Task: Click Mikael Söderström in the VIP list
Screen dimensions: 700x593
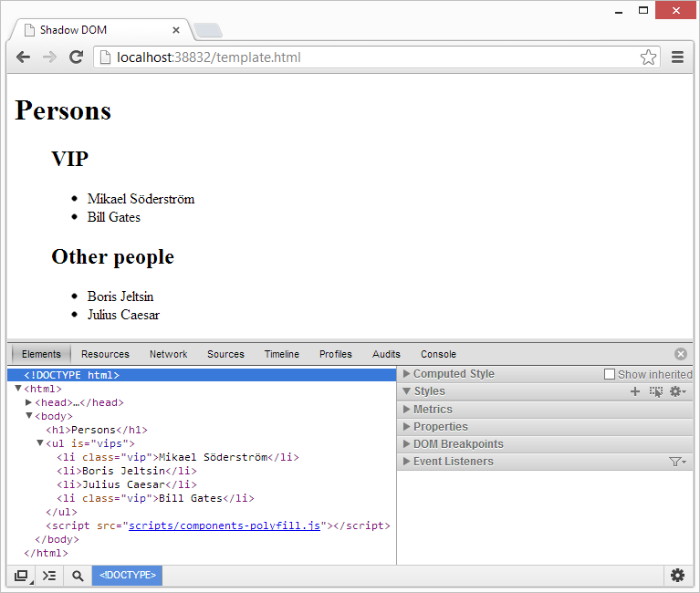Action: pyautogui.click(x=141, y=199)
